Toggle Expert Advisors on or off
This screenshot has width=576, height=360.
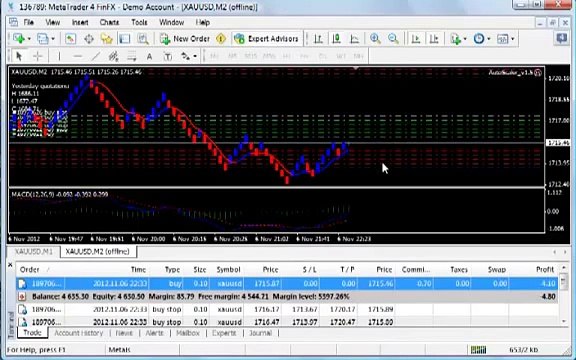(x=266, y=38)
